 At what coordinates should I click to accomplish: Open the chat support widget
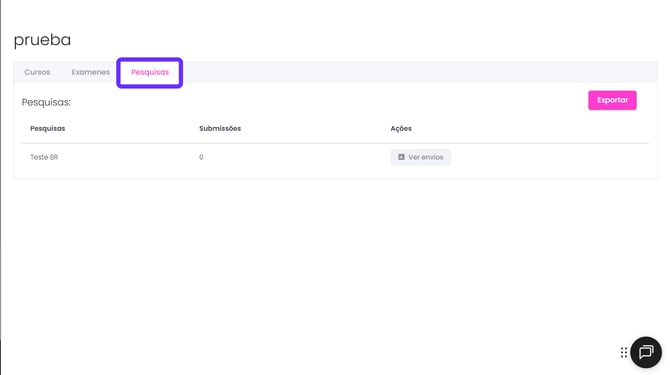tap(646, 352)
